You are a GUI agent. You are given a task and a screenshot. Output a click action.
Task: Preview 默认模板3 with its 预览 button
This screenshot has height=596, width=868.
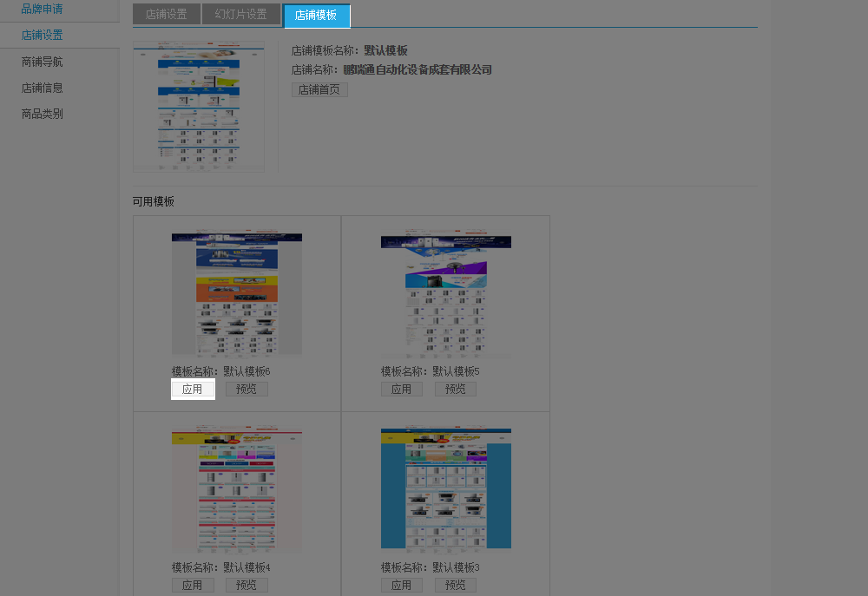tap(456, 586)
